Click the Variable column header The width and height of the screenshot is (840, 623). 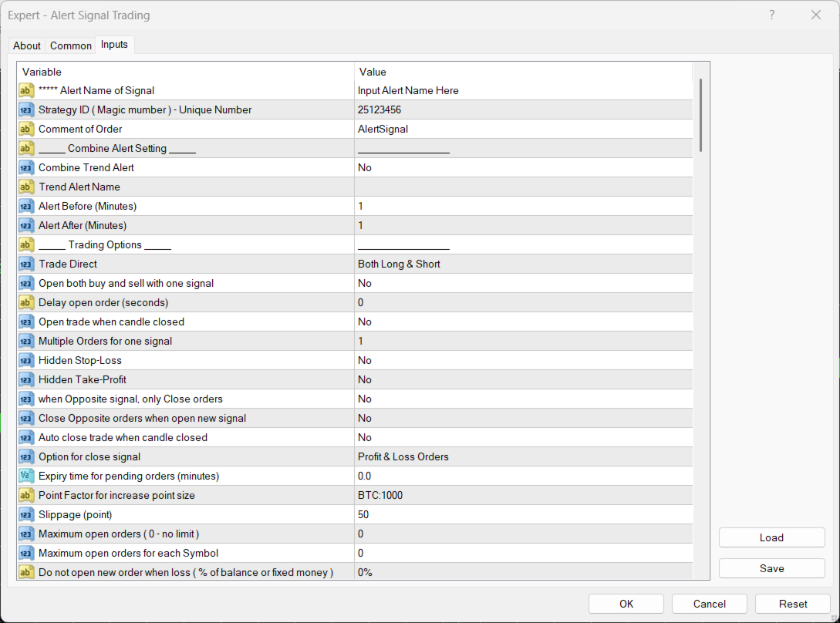point(185,72)
